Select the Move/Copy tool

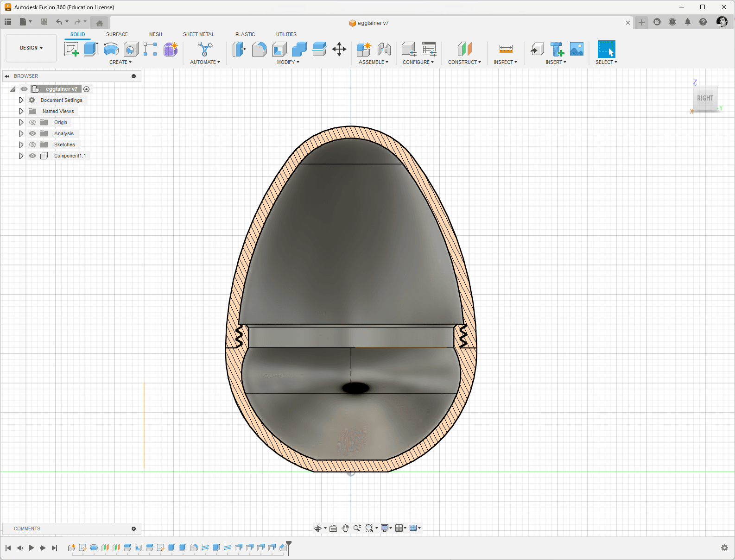[x=339, y=49]
